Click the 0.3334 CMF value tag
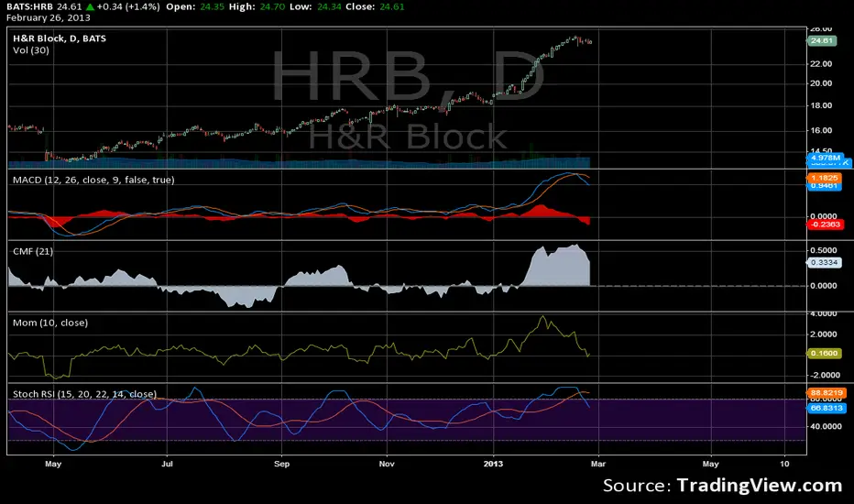 pos(824,263)
